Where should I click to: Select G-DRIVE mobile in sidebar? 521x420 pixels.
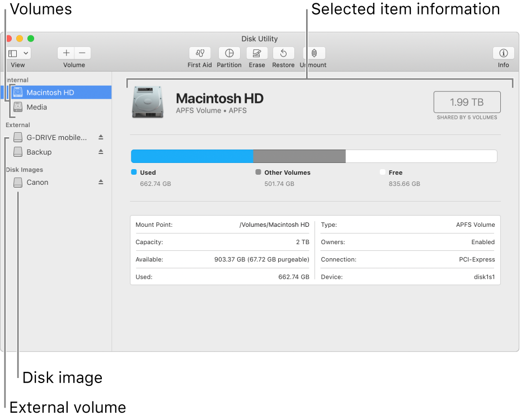click(56, 137)
